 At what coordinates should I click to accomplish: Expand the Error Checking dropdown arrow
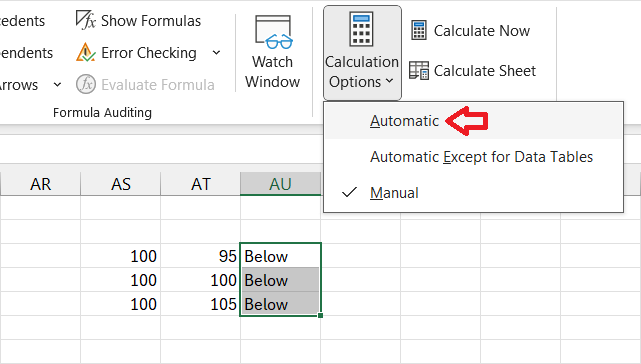[216, 53]
